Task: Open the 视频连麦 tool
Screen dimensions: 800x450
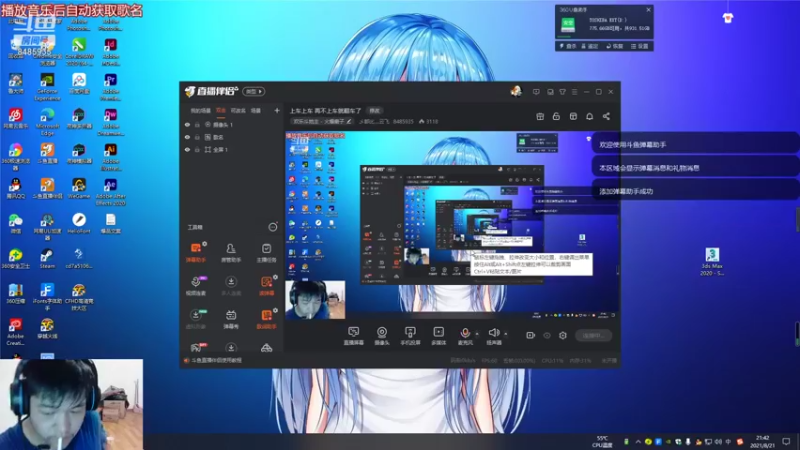Action: [196, 286]
